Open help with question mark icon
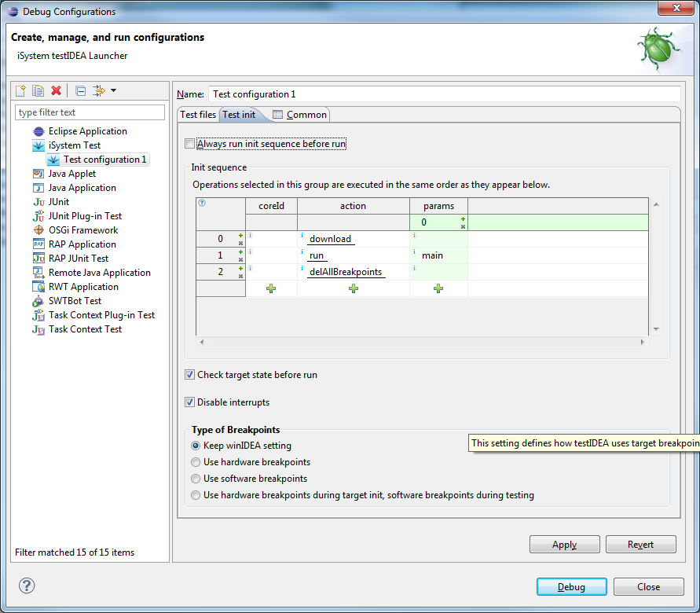The width and height of the screenshot is (700, 613). point(27,585)
